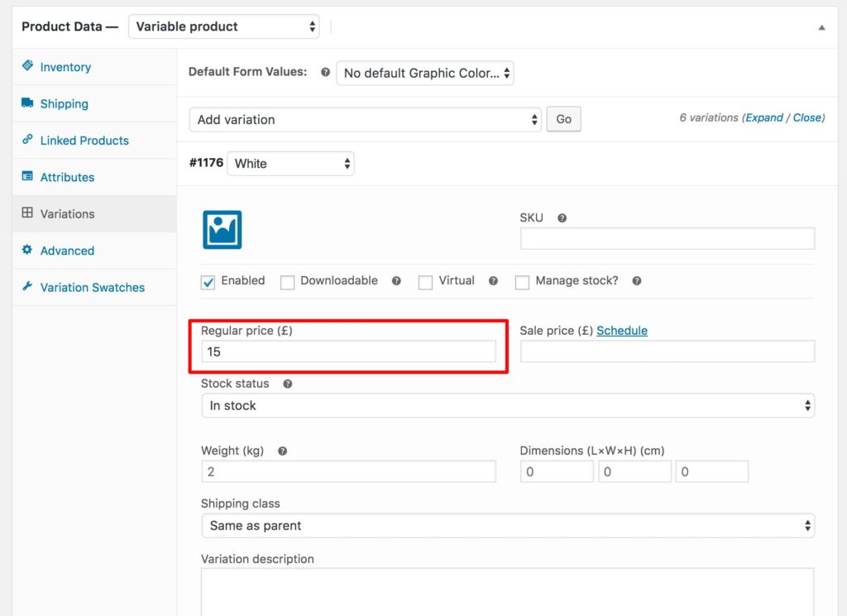Click the Regular price input field
The width and height of the screenshot is (847, 616).
[348, 351]
